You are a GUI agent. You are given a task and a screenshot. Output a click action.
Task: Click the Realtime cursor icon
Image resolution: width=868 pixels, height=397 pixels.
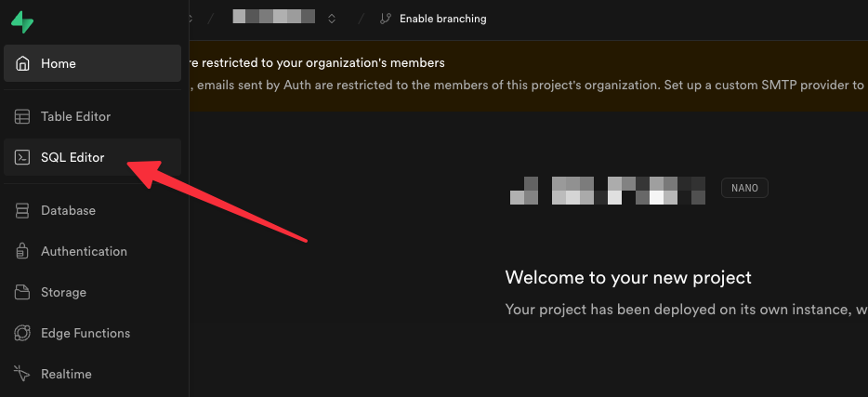22,375
